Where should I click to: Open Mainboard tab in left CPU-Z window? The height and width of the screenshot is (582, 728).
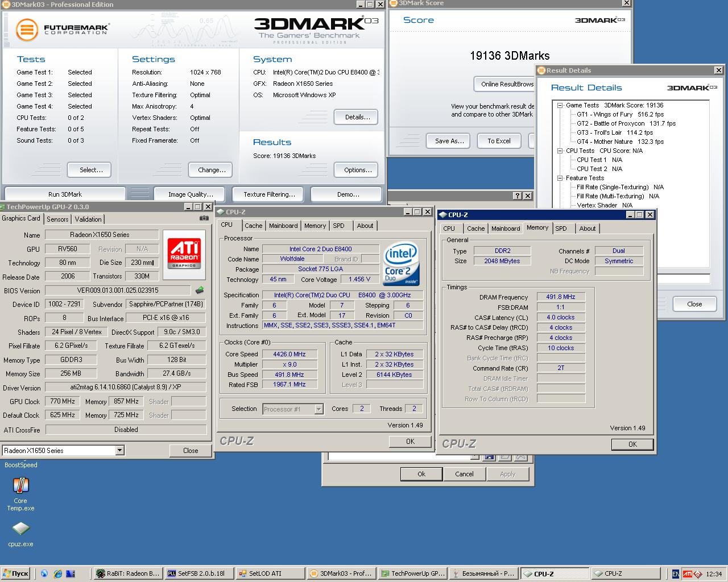(283, 226)
